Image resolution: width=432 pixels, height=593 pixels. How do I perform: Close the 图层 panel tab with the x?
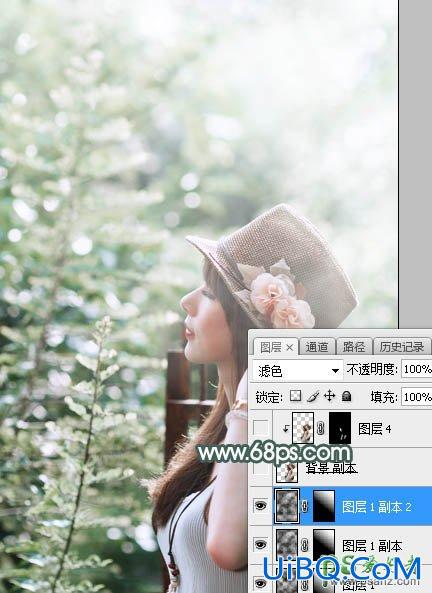tap(289, 347)
